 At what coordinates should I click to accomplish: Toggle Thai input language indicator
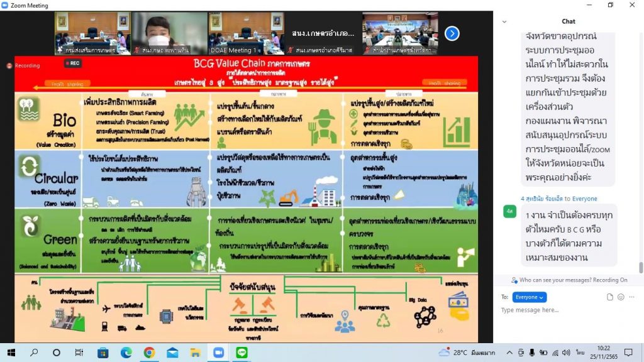click(x=580, y=353)
